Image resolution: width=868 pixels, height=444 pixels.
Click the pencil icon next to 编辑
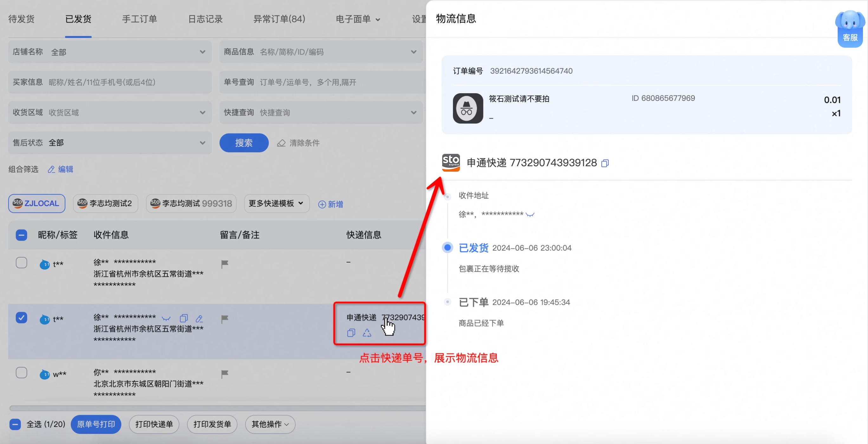tap(51, 169)
